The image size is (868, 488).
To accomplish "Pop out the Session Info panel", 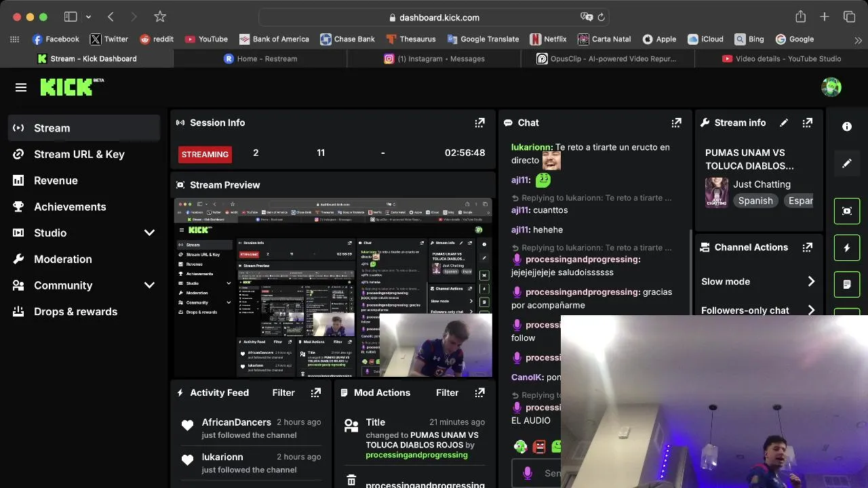I will point(479,123).
